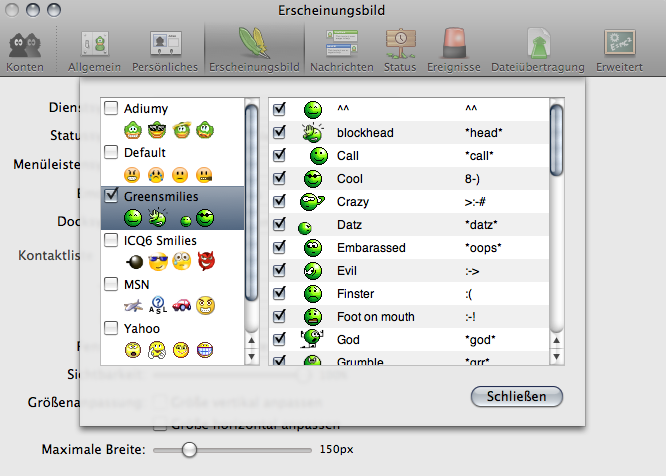This screenshot has height=476, width=666.
Task: Open the Allgemein preferences icon
Action: [95, 43]
